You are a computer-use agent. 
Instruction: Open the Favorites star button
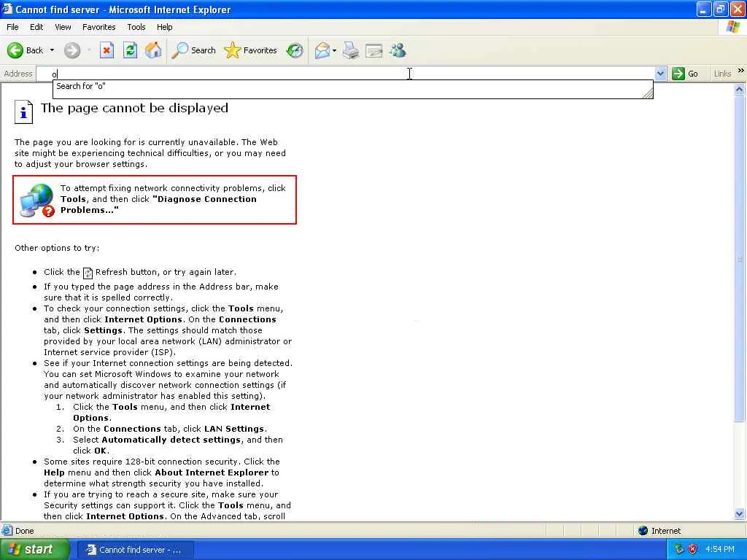tap(250, 50)
